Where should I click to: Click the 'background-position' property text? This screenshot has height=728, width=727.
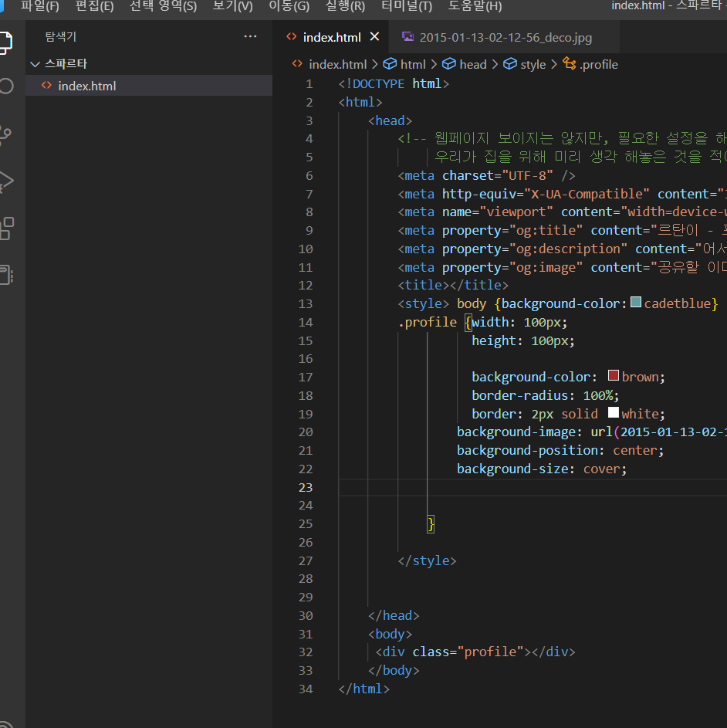(527, 450)
